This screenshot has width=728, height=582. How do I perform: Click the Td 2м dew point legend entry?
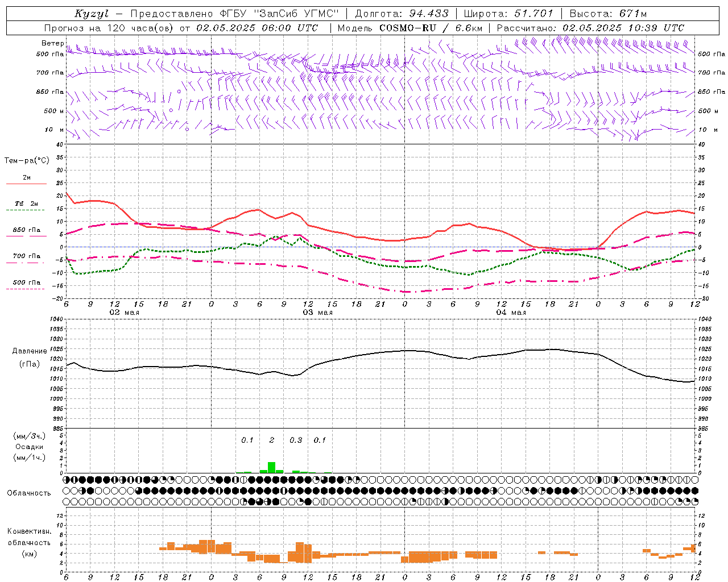point(27,203)
